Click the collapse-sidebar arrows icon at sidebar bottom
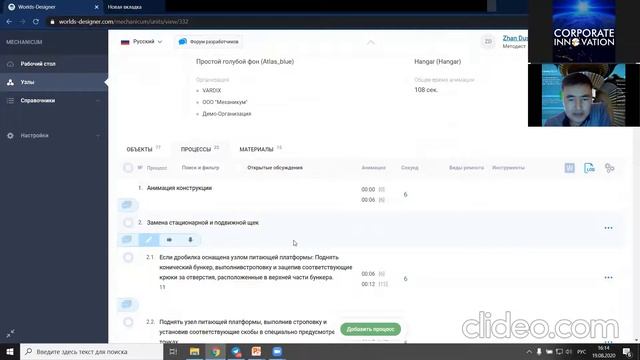 11,333
